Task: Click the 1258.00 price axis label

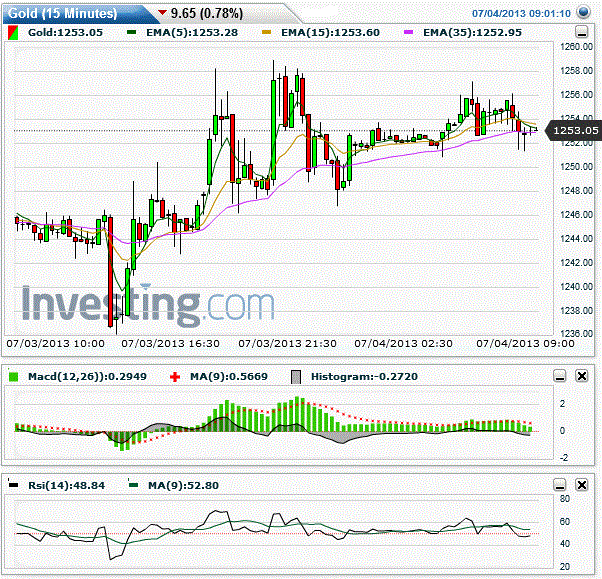Action: point(576,71)
